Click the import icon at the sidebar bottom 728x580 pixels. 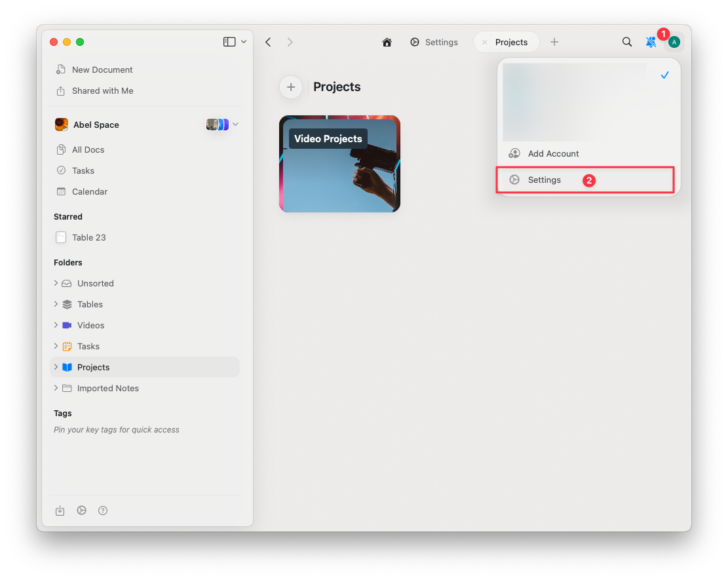click(60, 510)
